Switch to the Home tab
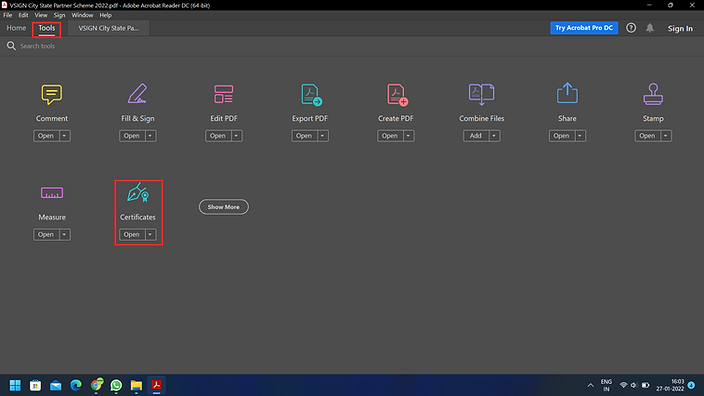Screen dimensions: 704x396 (16, 28)
